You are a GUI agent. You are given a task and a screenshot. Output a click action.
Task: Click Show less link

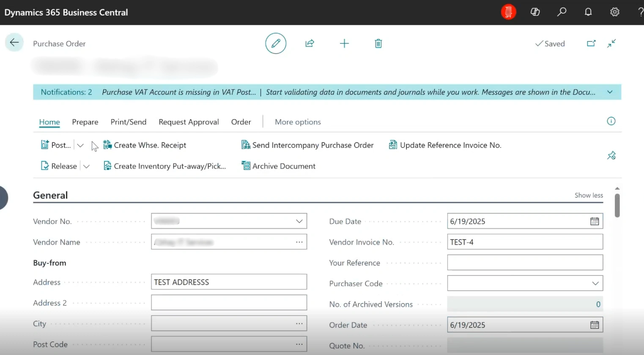pos(589,195)
